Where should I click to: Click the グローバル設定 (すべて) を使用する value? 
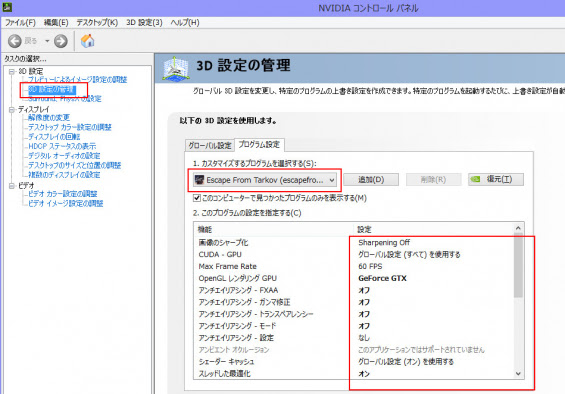409,254
